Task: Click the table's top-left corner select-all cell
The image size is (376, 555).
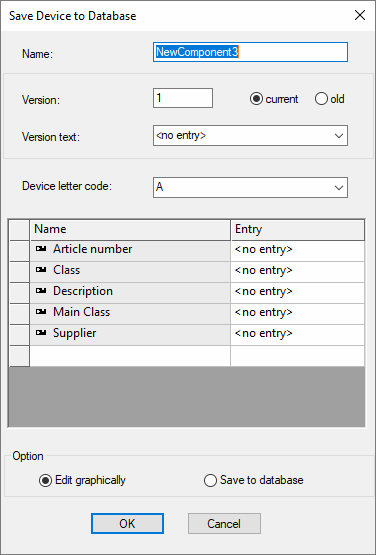Action: [x=19, y=230]
